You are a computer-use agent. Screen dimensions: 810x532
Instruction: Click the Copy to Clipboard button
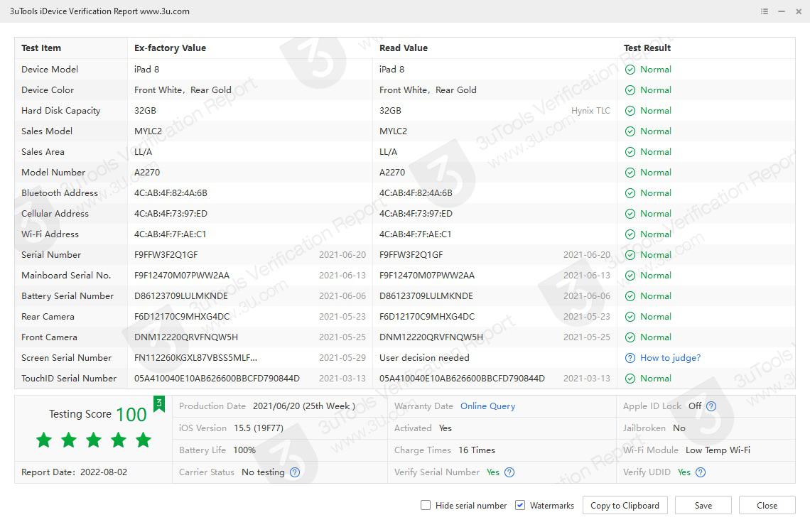(x=625, y=505)
